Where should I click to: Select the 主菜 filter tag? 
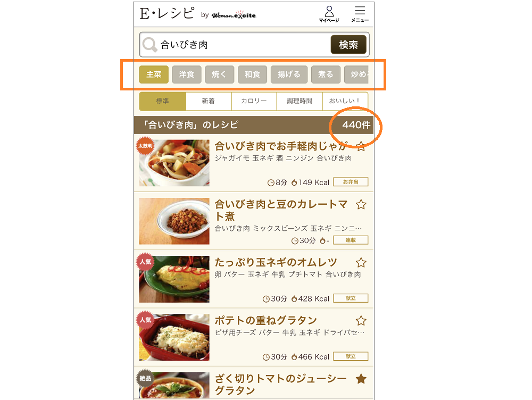click(154, 74)
